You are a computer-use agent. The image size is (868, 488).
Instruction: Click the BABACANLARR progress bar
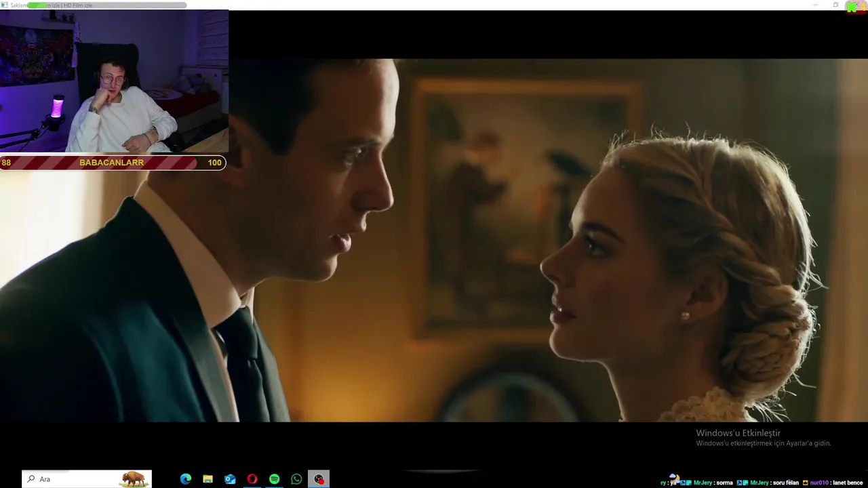[x=113, y=163]
